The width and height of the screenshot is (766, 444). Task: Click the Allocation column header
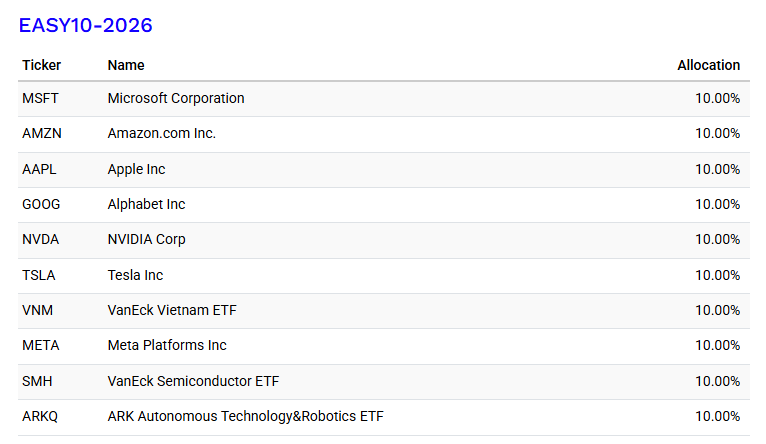(x=708, y=65)
